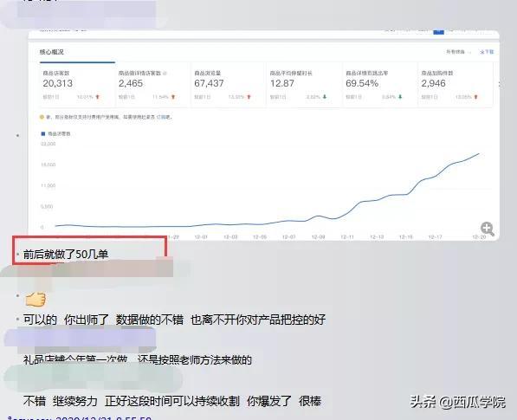Open the embedded dashboard screenshot thumbnail
The image size is (517, 420).
coord(263,135)
